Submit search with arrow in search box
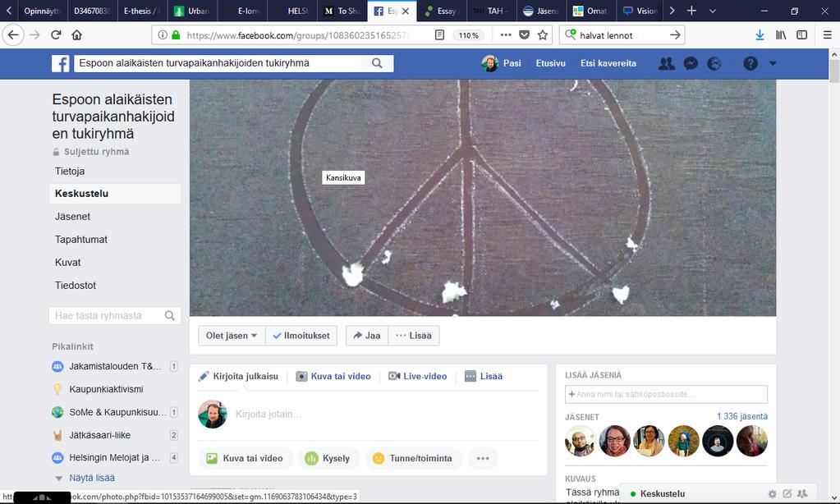The height and width of the screenshot is (504, 840). tap(675, 34)
